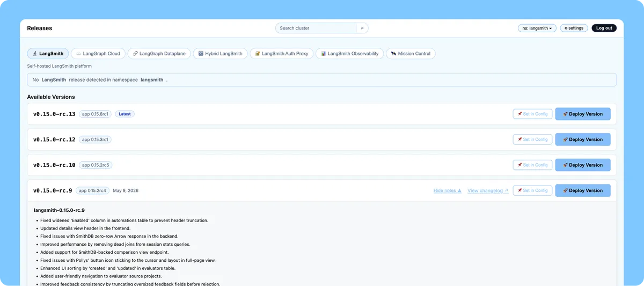Viewport: 644px width, 286px height.
Task: Click the pin icon for v0.15.0-rc.9 Set in Config
Action: coord(519,190)
